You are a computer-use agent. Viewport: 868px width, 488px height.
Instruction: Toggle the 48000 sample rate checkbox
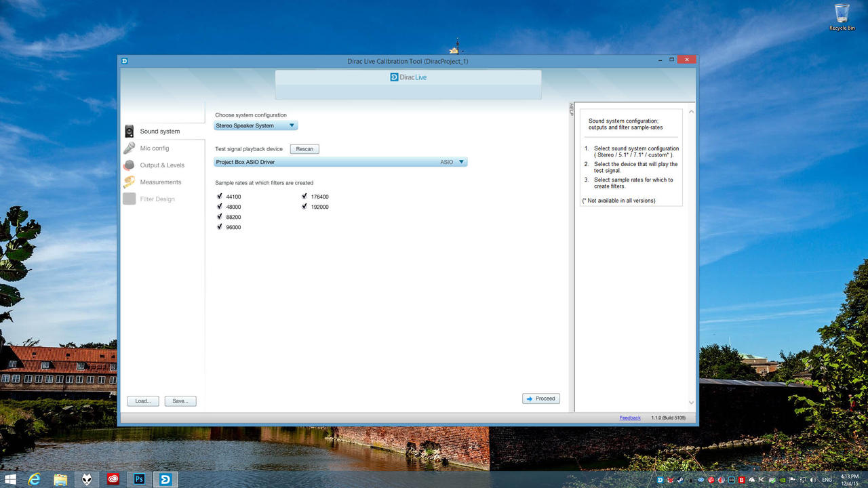[220, 207]
